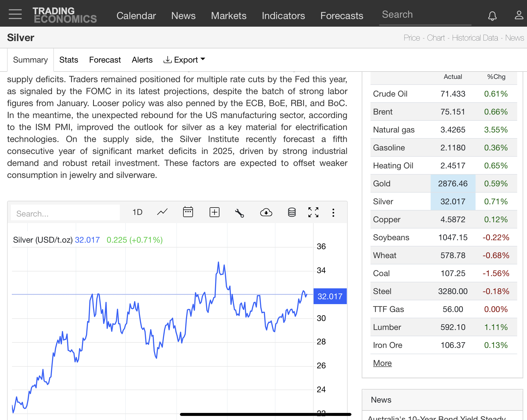Viewport: 527px width, 420px height.
Task: Open Copper commodity link
Action: tap(387, 220)
